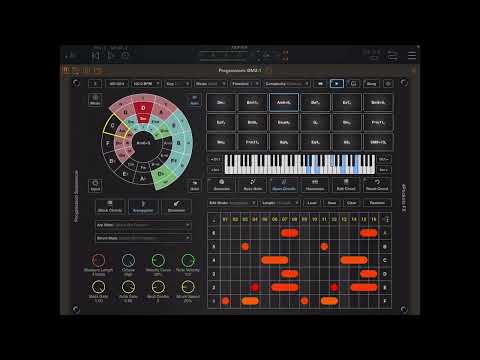Click the Generate chord icon button
This screenshot has height=360, width=480.
pos(222,185)
